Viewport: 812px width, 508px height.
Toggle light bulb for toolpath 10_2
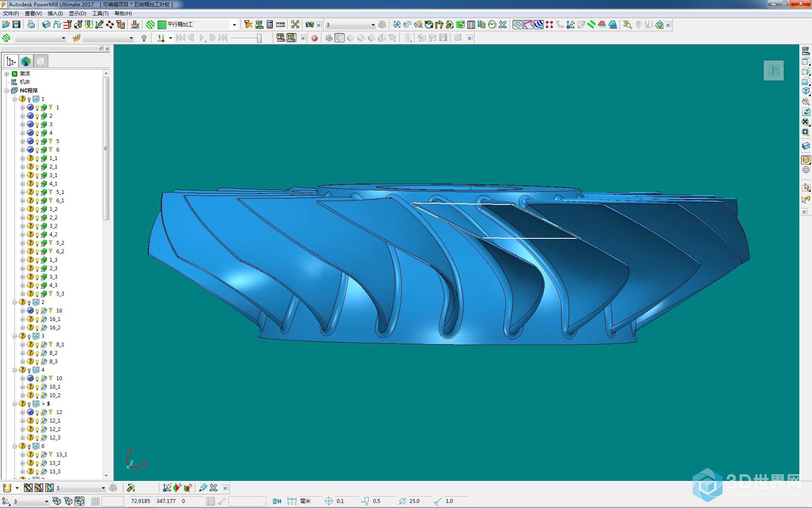coord(37,395)
